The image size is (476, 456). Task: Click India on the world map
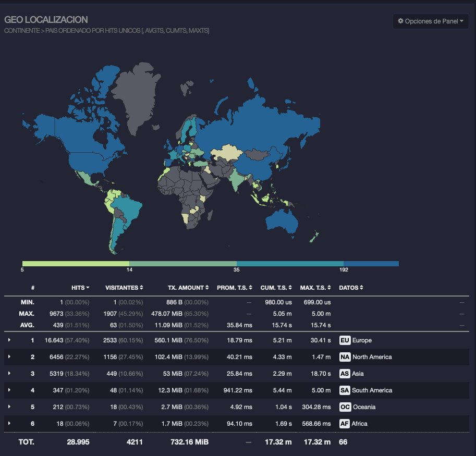pyautogui.click(x=237, y=180)
